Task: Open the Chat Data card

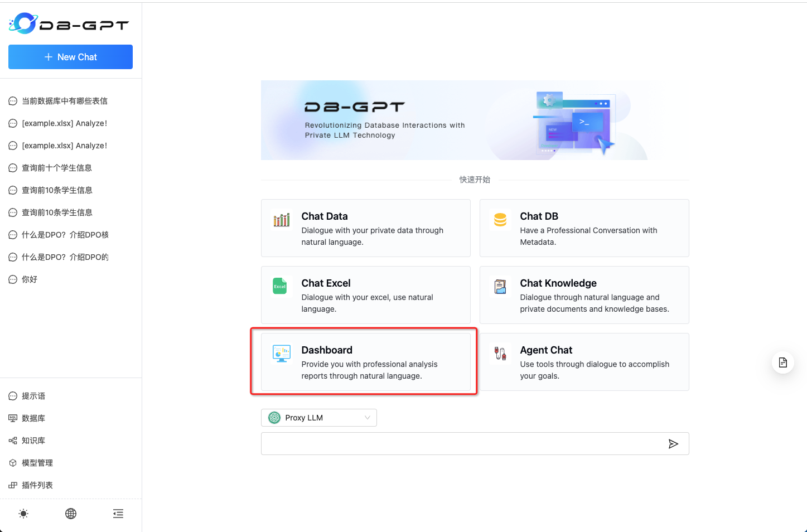Action: click(366, 228)
